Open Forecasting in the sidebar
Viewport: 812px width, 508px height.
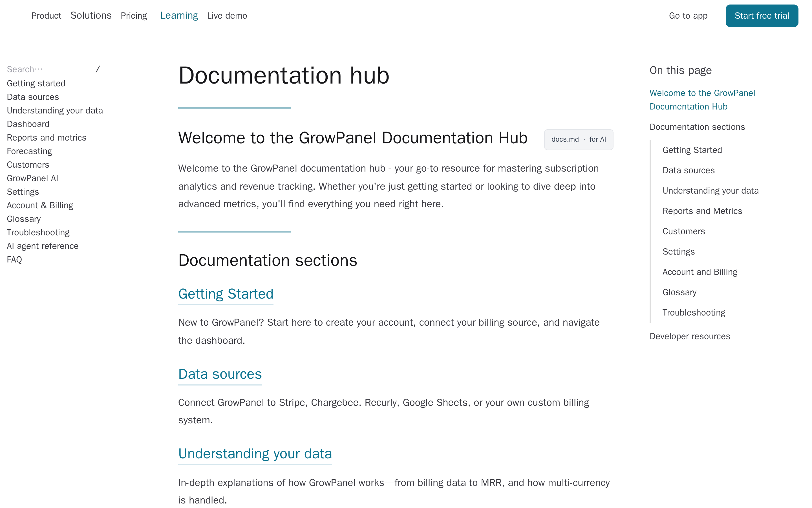click(x=30, y=151)
